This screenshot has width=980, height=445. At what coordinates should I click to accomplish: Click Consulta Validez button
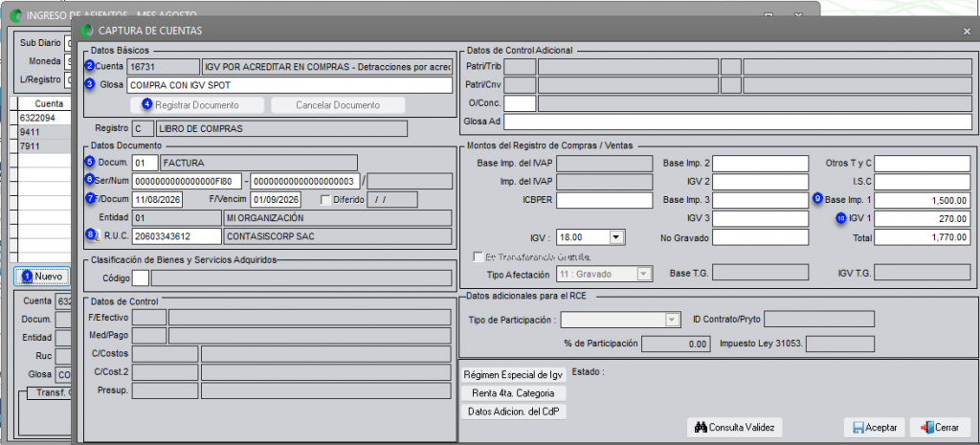pyautogui.click(x=734, y=428)
